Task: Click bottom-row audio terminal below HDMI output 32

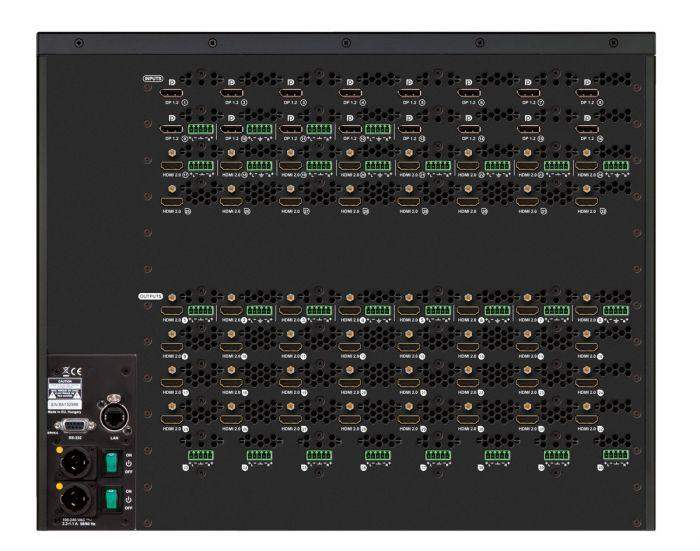Action: tap(616, 455)
